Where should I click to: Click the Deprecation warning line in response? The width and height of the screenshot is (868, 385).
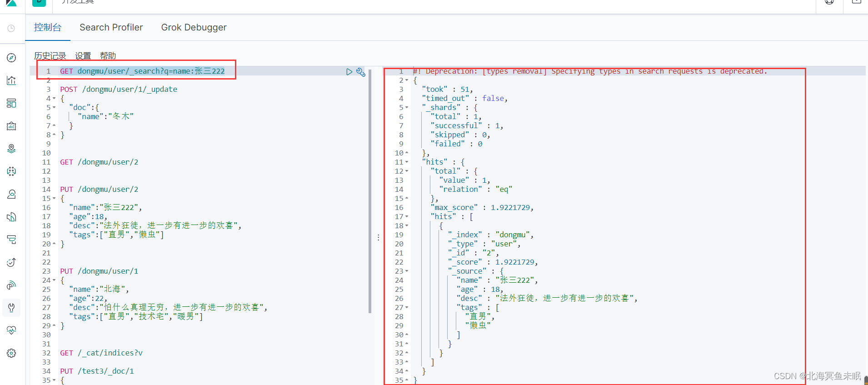pos(590,71)
